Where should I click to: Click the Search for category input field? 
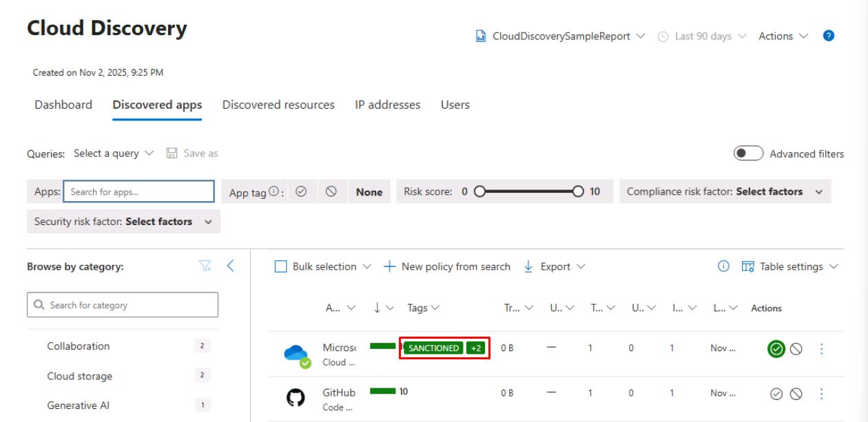coord(123,305)
